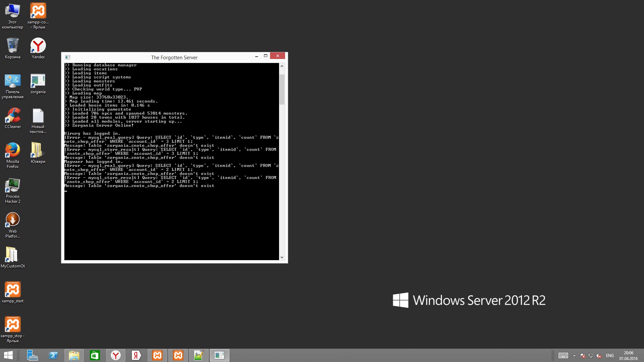Select the xampp_start desktop icon
The width and height of the screenshot is (644, 362).
point(12,293)
